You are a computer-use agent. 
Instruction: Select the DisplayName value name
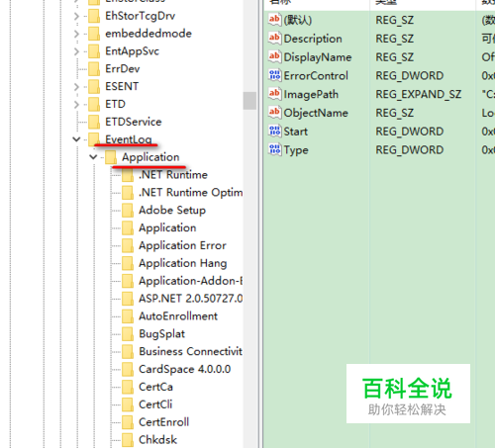[318, 57]
